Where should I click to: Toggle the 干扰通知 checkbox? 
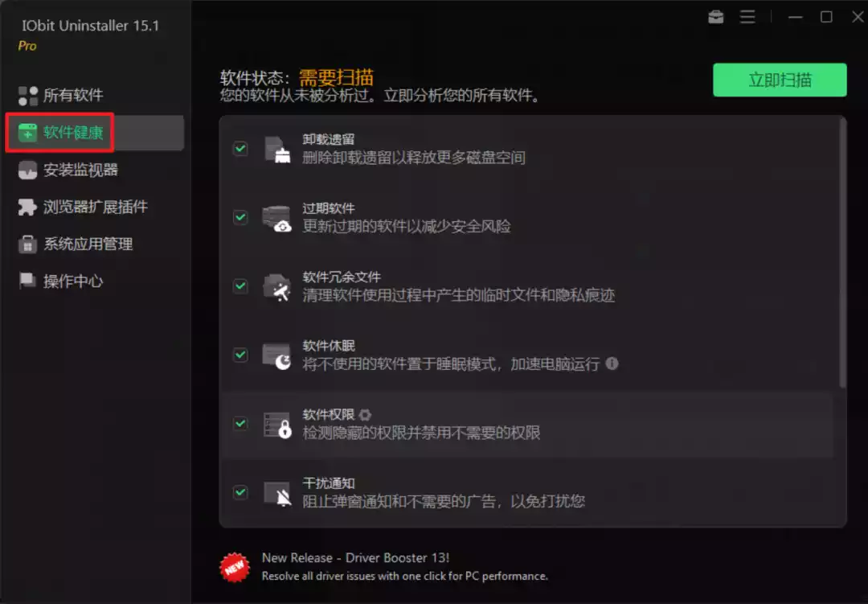click(x=240, y=491)
